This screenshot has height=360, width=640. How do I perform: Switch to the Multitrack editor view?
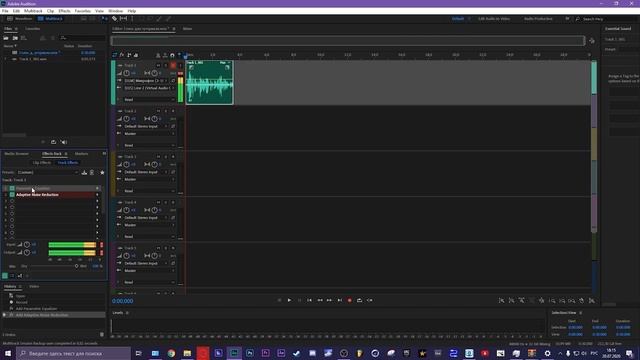click(50, 19)
